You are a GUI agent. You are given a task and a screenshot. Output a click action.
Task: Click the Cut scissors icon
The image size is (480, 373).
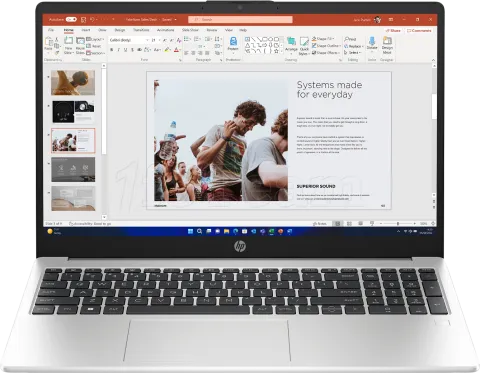tap(56, 39)
